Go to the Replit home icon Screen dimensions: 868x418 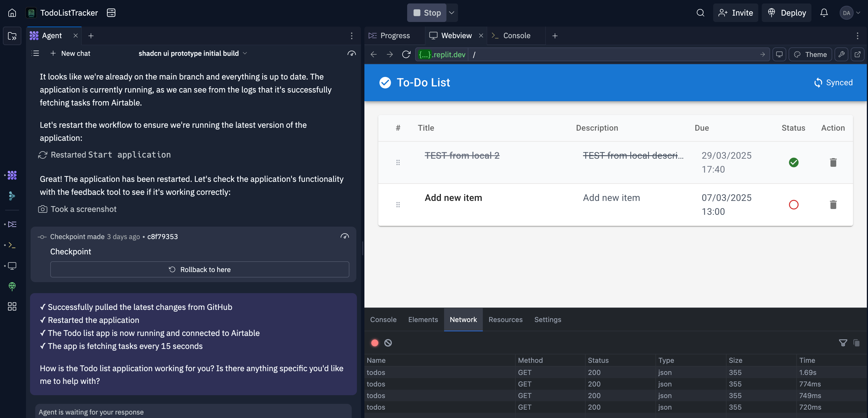(12, 13)
